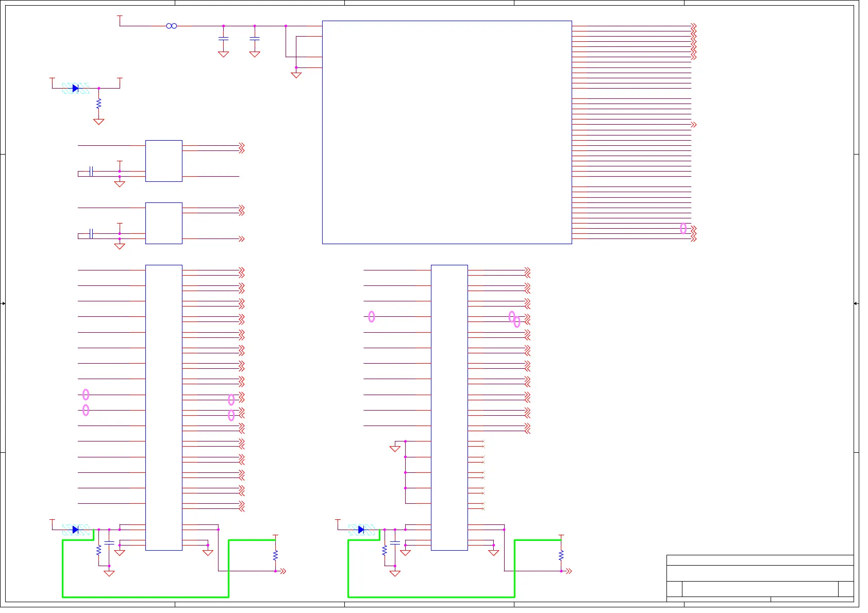Select resistor below the upper-left diode
The height and width of the screenshot is (613, 868).
pos(98,104)
